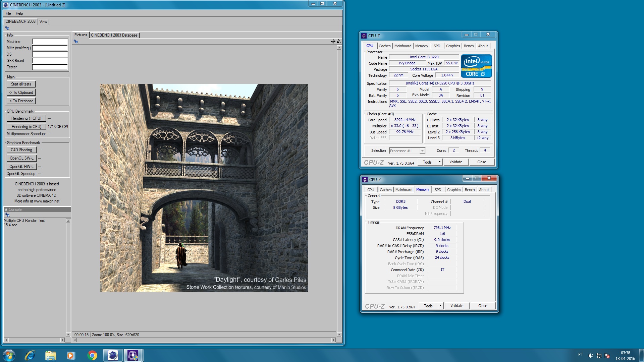Run OpenGL SW-L benchmark
This screenshot has height=362, width=644.
point(21,158)
